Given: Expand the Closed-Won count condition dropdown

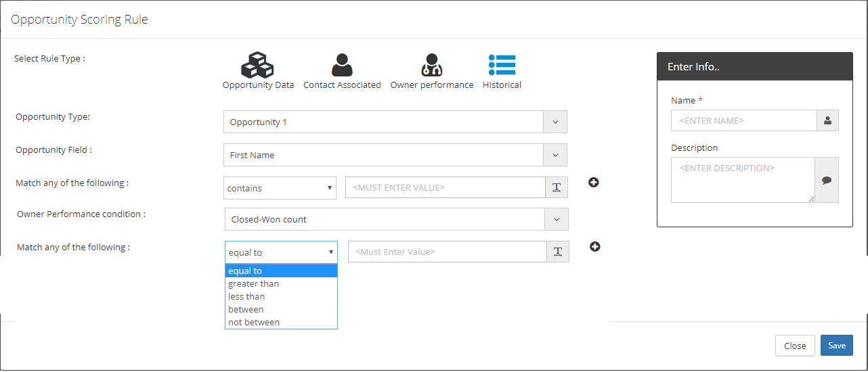Looking at the screenshot, I should [397, 219].
